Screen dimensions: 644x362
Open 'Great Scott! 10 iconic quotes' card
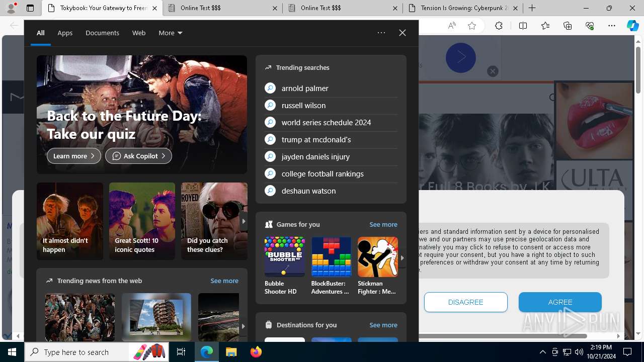pyautogui.click(x=142, y=221)
